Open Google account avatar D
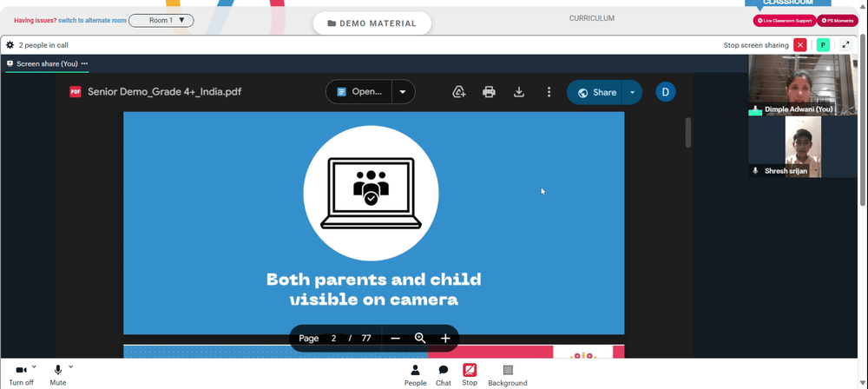This screenshot has height=389, width=868. click(666, 92)
